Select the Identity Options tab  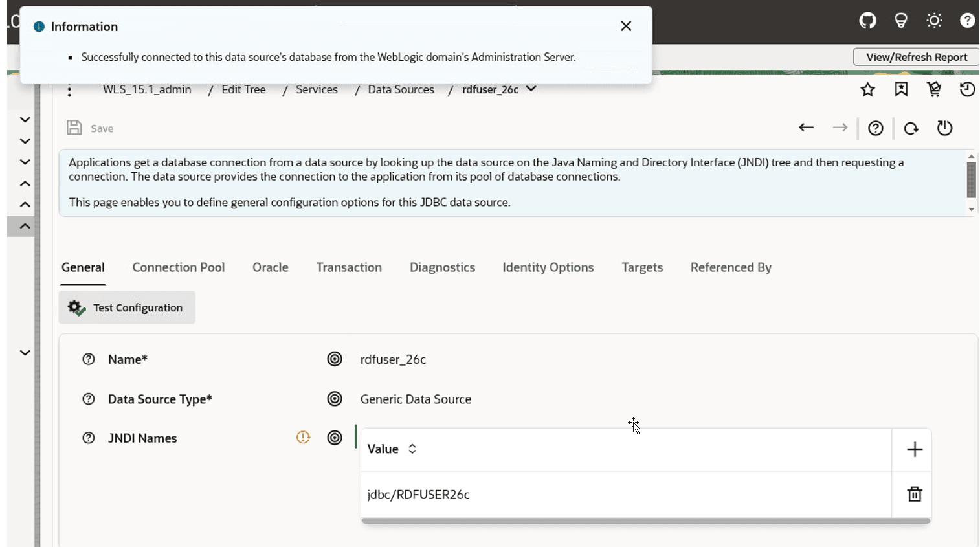548,267
